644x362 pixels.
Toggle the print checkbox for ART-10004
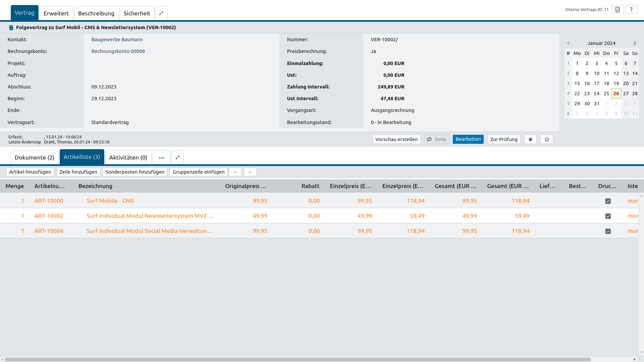coord(608,231)
